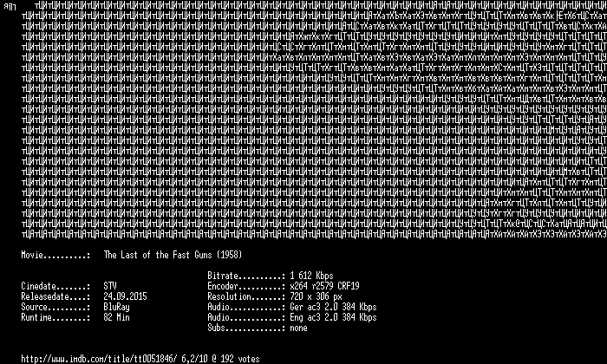Image resolution: width=607 pixels, height=364 pixels.
Task: Select the "STV" Cinedate value
Action: [110, 286]
